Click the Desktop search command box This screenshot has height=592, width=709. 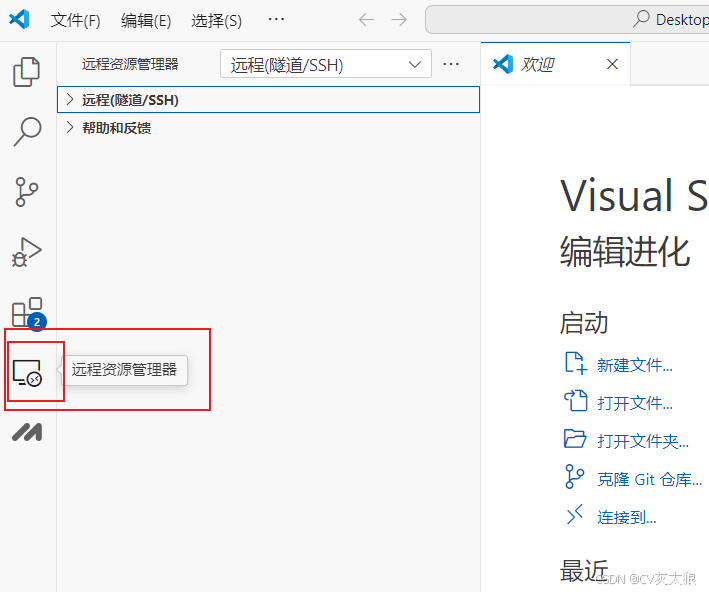[x=567, y=19]
